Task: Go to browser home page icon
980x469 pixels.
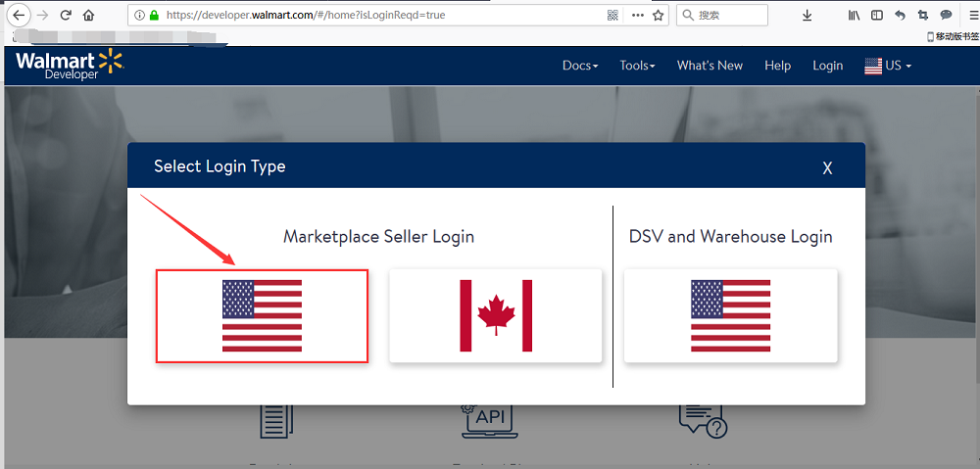Action: click(x=89, y=16)
